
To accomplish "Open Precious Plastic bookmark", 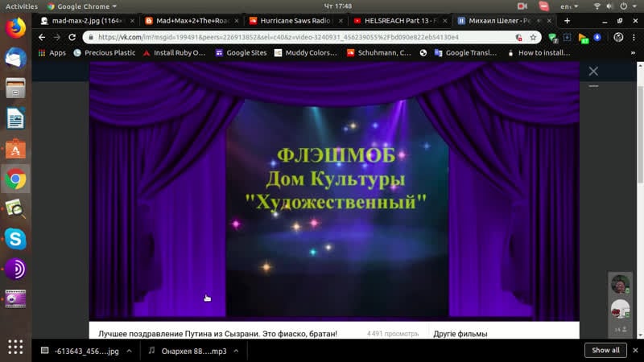I will point(105,53).
